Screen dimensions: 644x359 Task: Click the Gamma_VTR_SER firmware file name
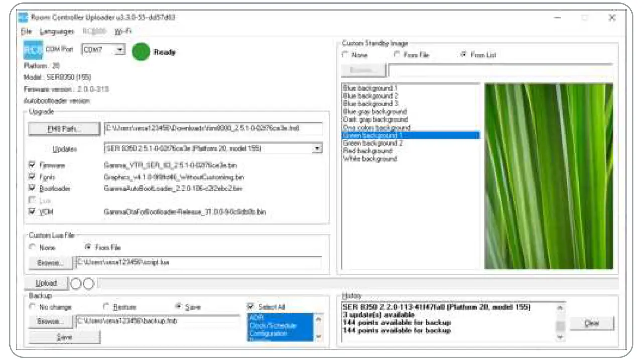tap(170, 165)
